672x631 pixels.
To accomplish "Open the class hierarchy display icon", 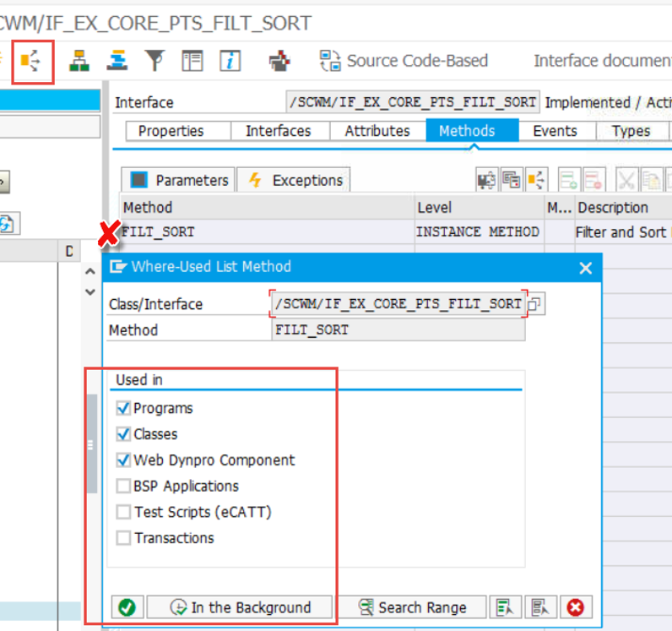I will [79, 61].
